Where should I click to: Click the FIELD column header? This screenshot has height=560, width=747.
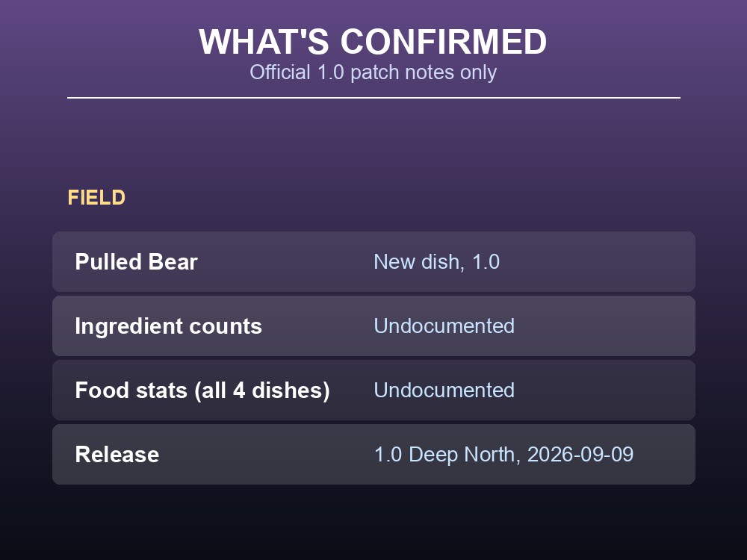click(96, 198)
